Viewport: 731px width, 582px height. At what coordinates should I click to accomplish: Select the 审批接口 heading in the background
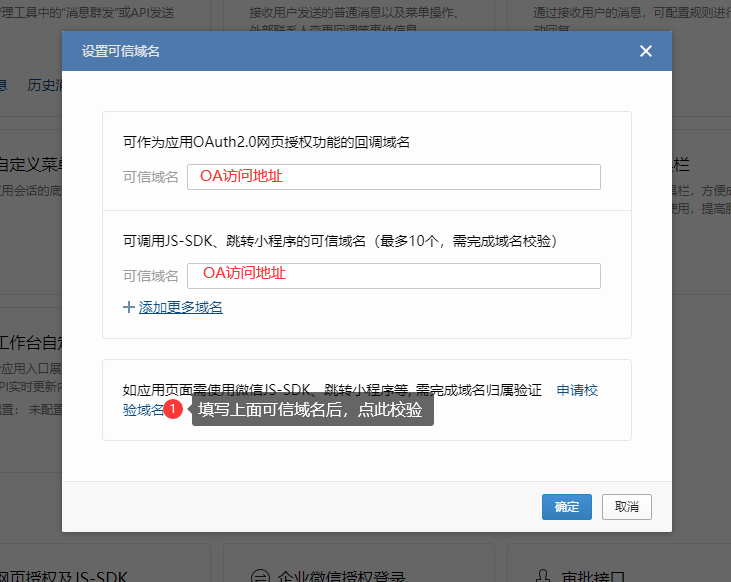593,576
